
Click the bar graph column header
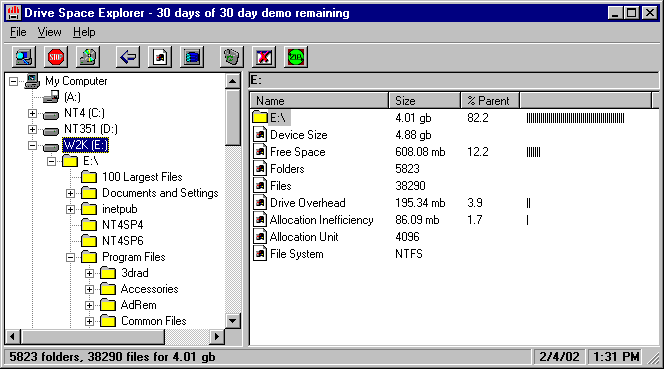(586, 101)
